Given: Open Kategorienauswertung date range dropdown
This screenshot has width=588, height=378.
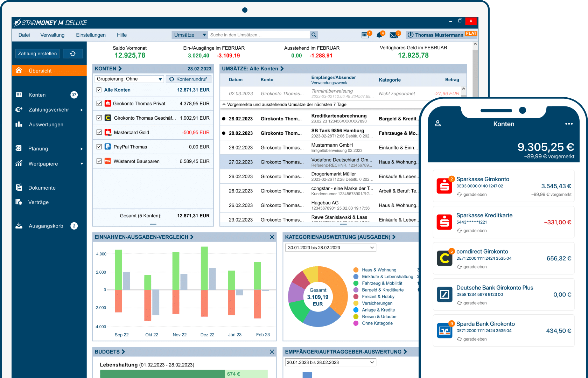Looking at the screenshot, I should [330, 248].
